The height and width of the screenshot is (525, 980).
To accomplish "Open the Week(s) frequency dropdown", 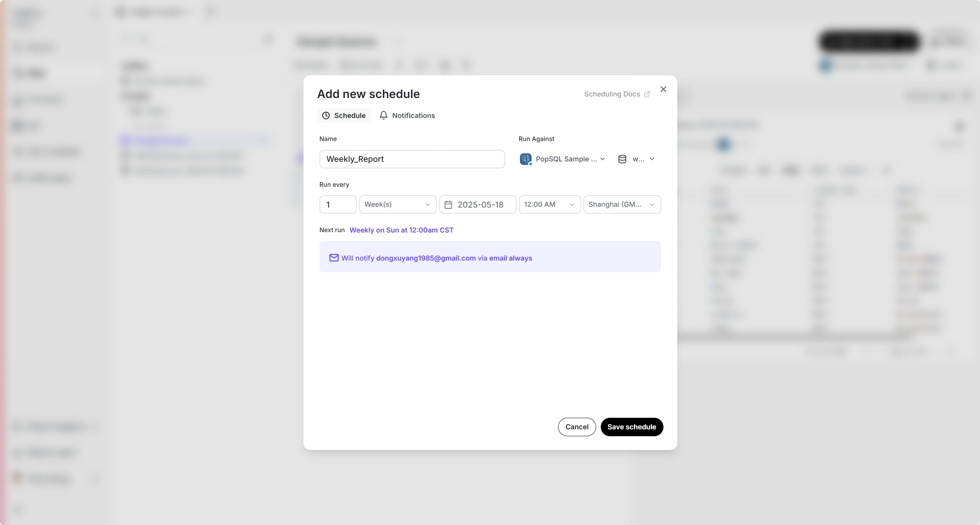I will pyautogui.click(x=397, y=204).
